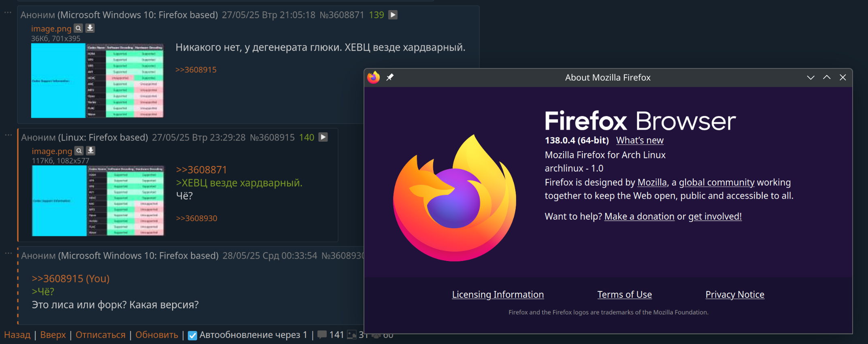Screen dimensions: 868x344
Task: Click the text Это лиса или форк? Какая версия?
Action: pos(115,305)
